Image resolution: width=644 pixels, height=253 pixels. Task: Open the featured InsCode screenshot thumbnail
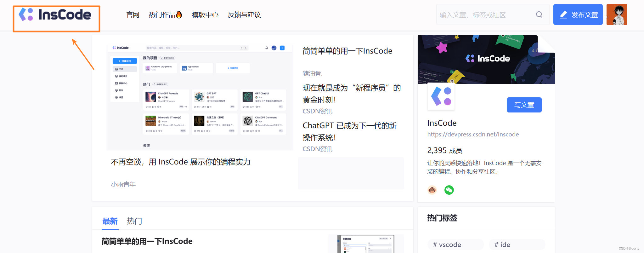200,97
